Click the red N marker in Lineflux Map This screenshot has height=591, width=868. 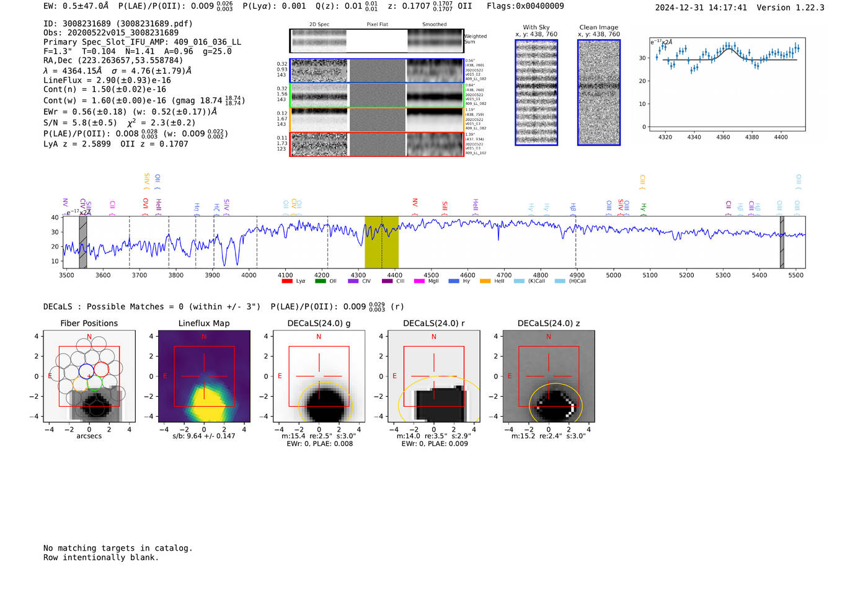[204, 337]
